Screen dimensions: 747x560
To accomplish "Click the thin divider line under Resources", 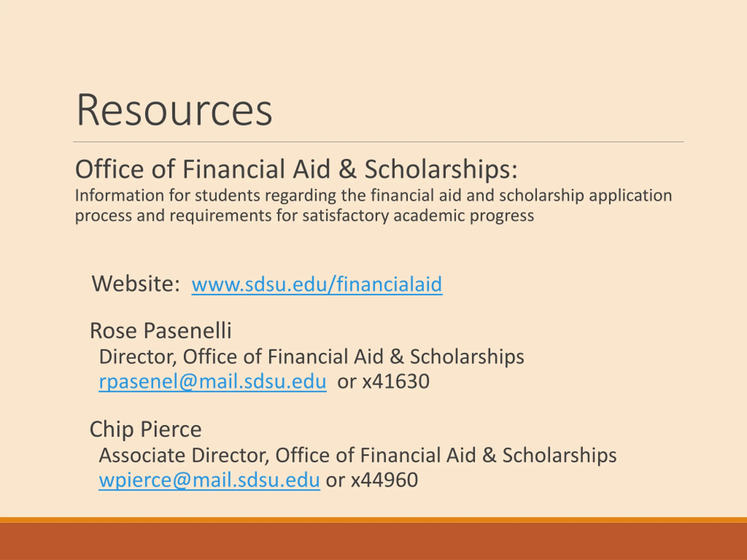I will [378, 142].
